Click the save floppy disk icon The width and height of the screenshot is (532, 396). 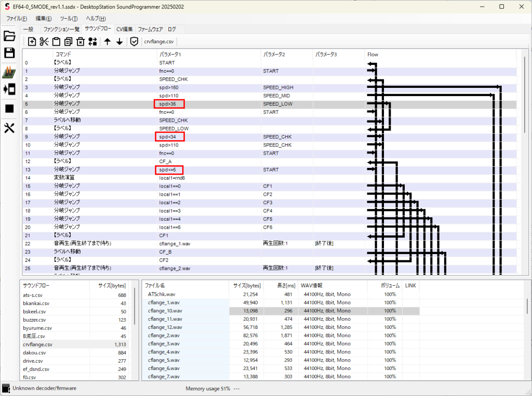(9, 52)
